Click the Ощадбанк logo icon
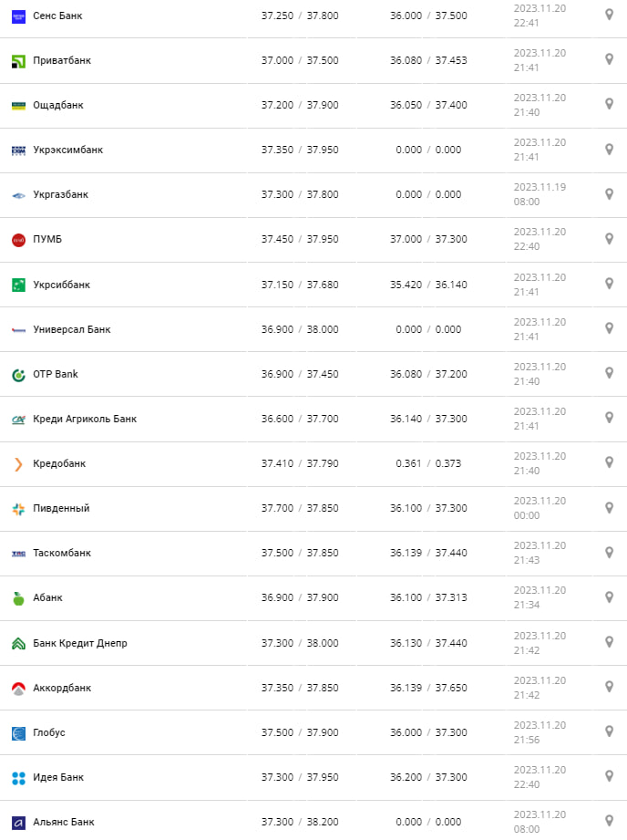627x840 pixels. point(18,106)
